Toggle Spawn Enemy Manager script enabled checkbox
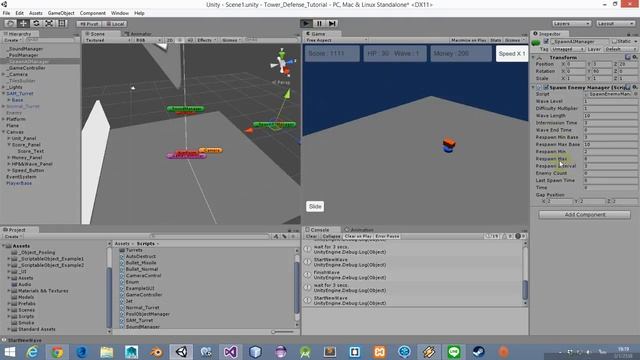The width and height of the screenshot is (640, 360). [x=546, y=87]
